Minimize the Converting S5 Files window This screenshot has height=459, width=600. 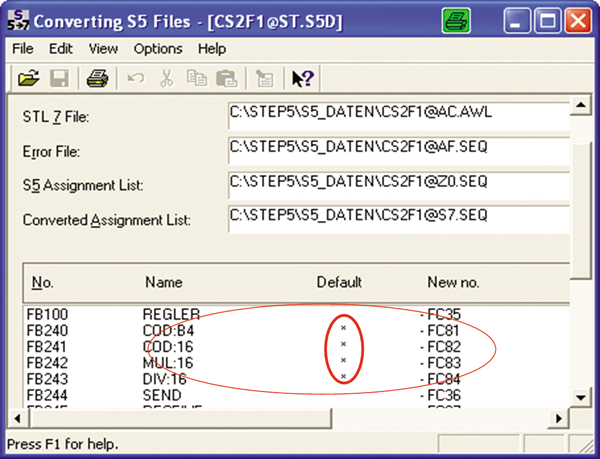(x=517, y=21)
